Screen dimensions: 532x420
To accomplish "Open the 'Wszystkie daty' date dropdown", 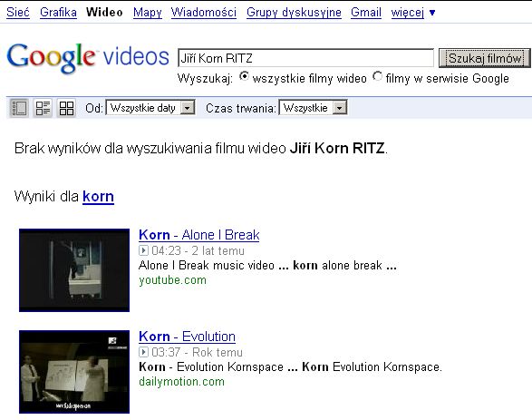I will click(150, 108).
